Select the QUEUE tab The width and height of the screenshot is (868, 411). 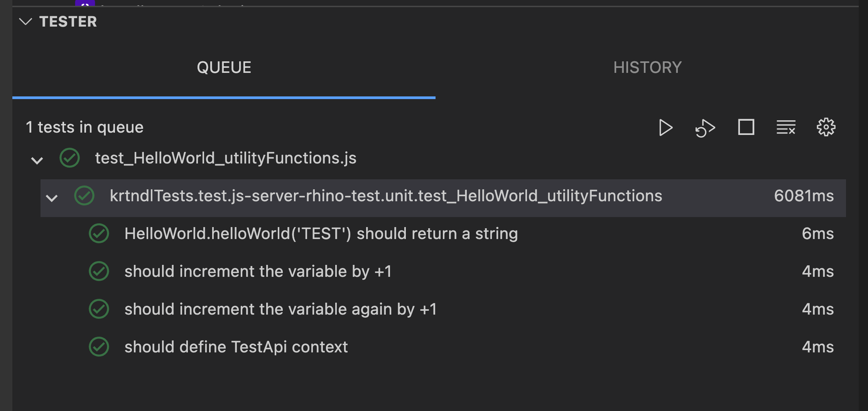224,67
